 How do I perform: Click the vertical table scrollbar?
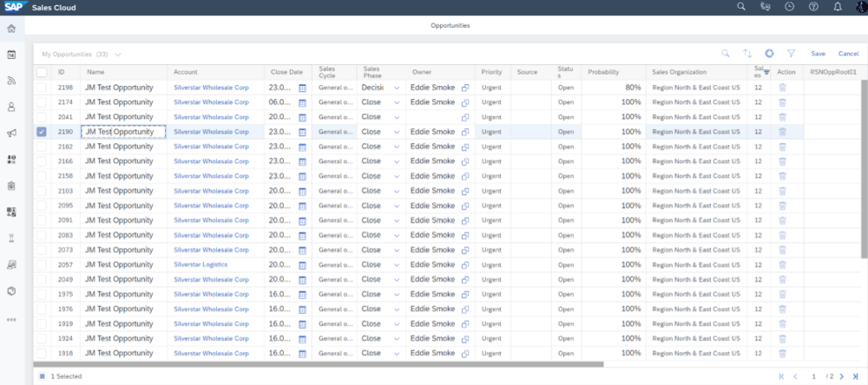tap(865, 169)
